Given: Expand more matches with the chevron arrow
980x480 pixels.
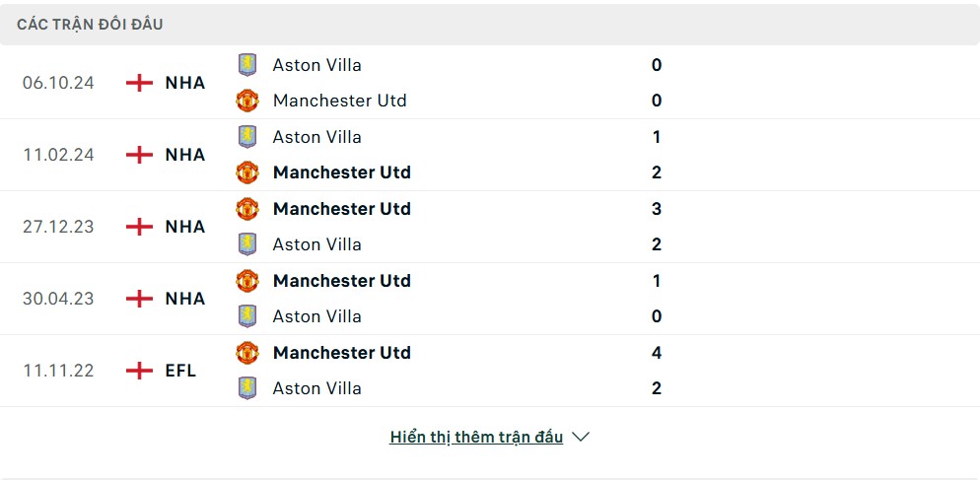Looking at the screenshot, I should 581,437.
